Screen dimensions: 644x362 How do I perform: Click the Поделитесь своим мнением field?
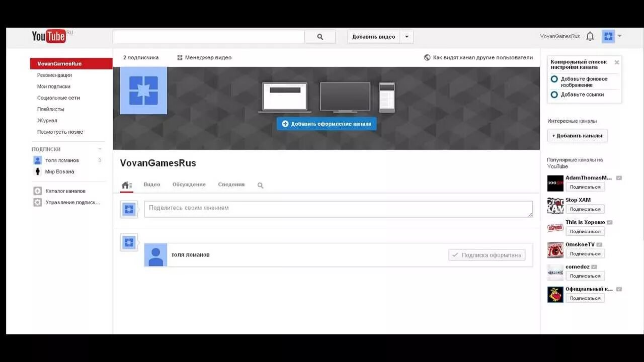tap(338, 209)
